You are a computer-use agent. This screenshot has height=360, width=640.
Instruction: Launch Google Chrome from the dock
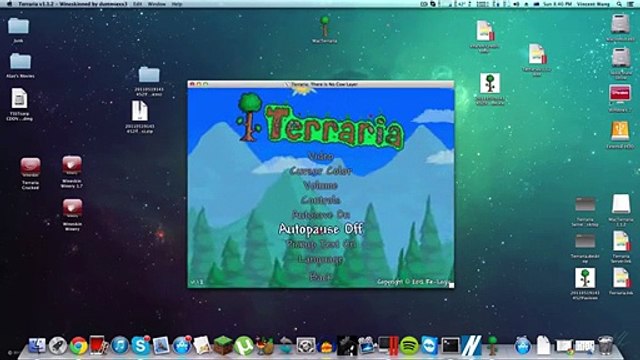click(78, 346)
